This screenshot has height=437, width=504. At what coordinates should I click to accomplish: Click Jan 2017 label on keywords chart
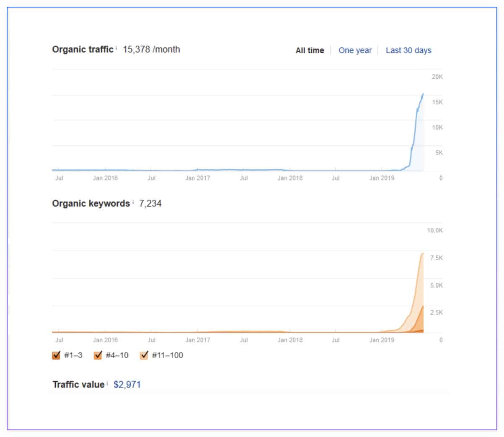pos(197,340)
